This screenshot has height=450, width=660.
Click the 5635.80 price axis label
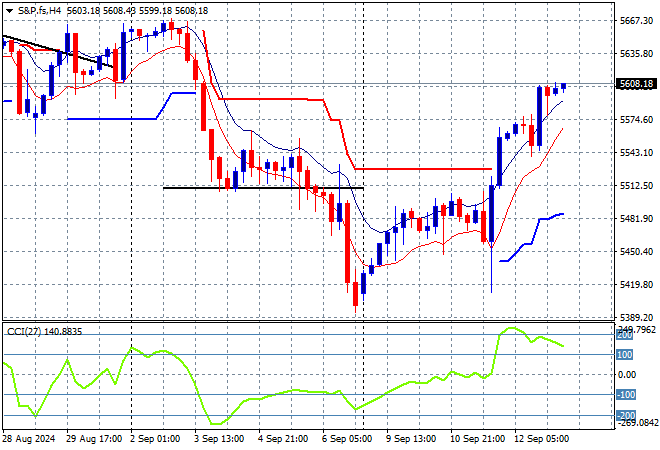(636, 54)
